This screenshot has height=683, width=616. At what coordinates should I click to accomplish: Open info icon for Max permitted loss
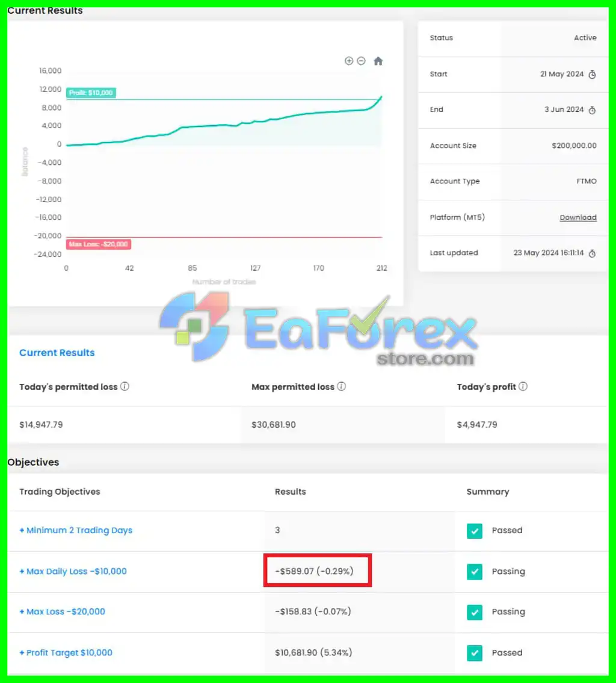(341, 386)
